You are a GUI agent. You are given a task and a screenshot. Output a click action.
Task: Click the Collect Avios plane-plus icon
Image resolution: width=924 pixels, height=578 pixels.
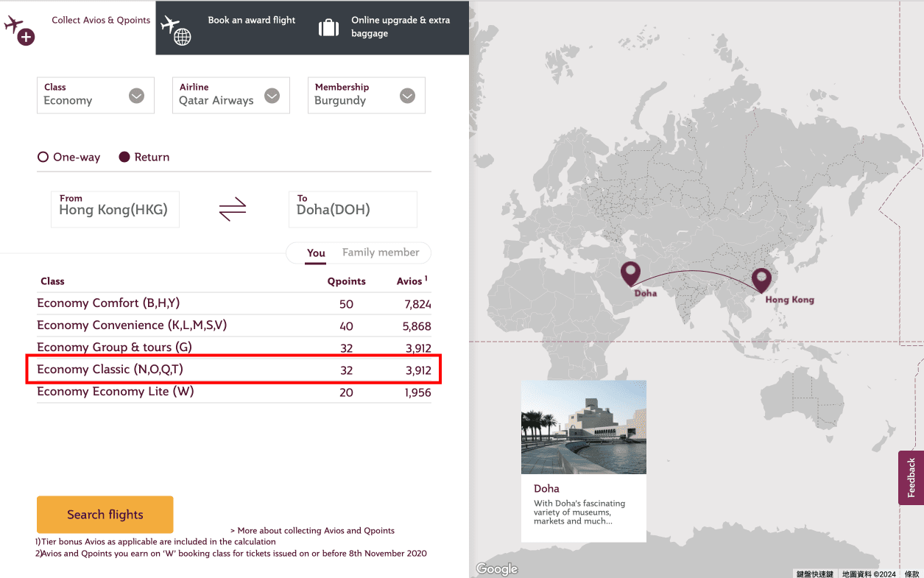19,29
